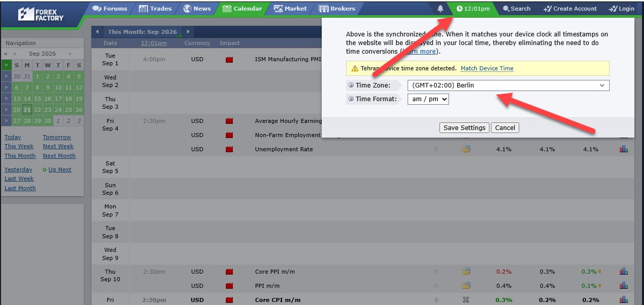644x305 pixels.
Task: Jump back a year with double arrow
Action: pyautogui.click(x=6, y=54)
